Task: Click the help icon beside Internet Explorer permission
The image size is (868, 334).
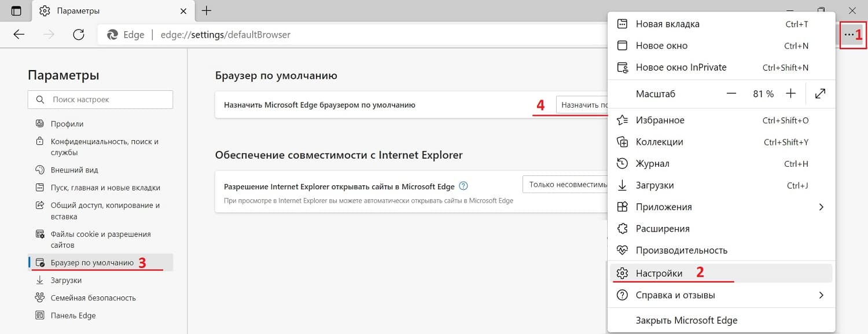Action: pyautogui.click(x=463, y=186)
